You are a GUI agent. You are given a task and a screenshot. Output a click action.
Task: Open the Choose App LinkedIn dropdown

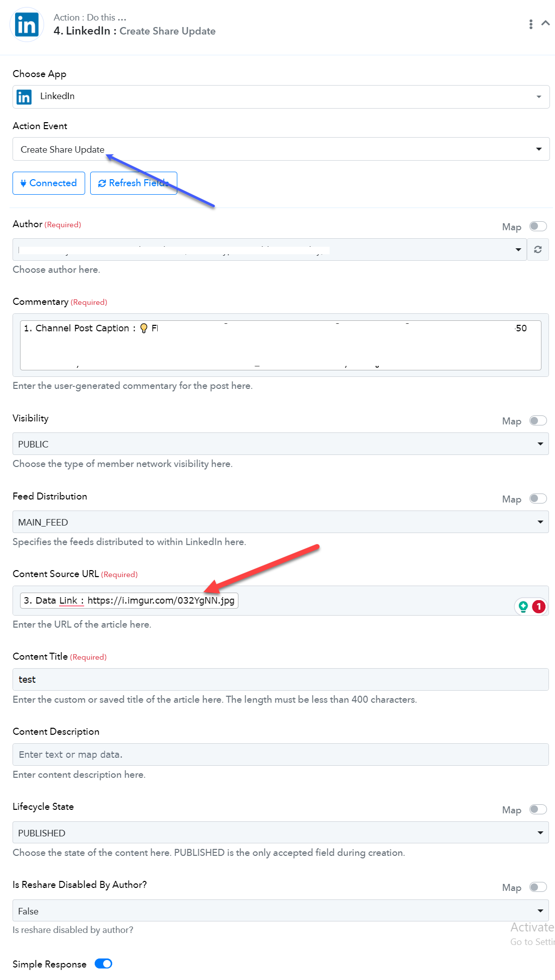pyautogui.click(x=281, y=97)
